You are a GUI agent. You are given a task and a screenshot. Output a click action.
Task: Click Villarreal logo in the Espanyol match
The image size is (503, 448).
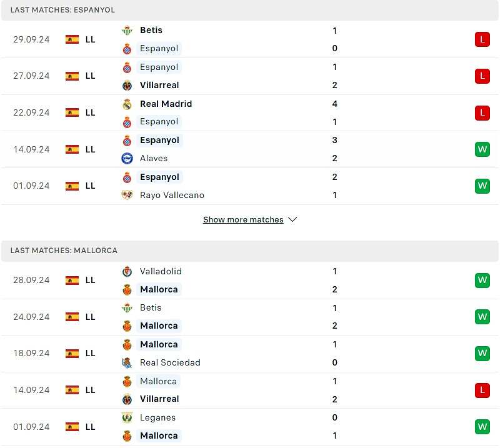127,86
